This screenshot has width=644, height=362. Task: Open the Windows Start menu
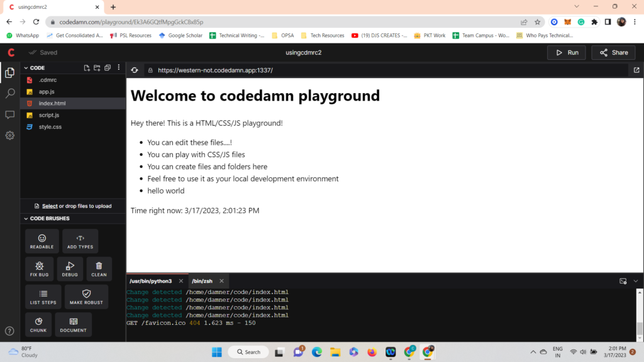tap(217, 352)
